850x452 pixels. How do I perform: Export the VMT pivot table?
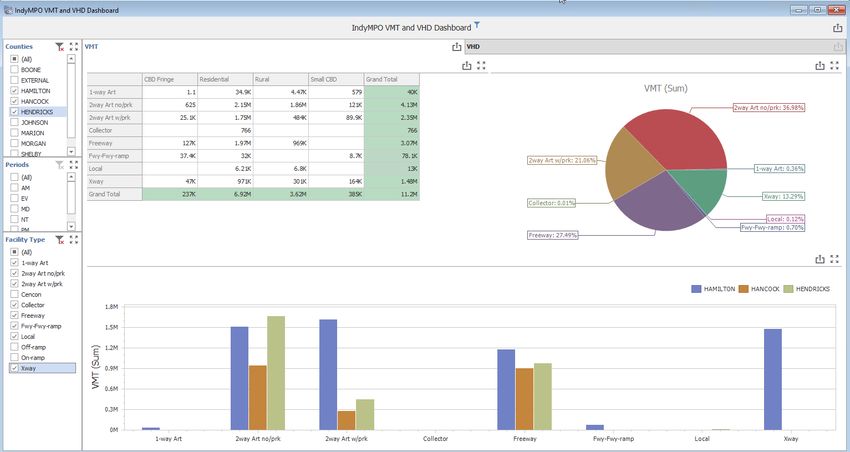tap(467, 66)
